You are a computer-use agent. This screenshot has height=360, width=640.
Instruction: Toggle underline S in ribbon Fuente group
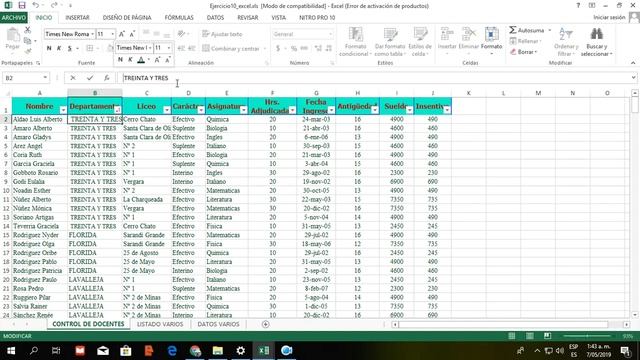(x=70, y=49)
